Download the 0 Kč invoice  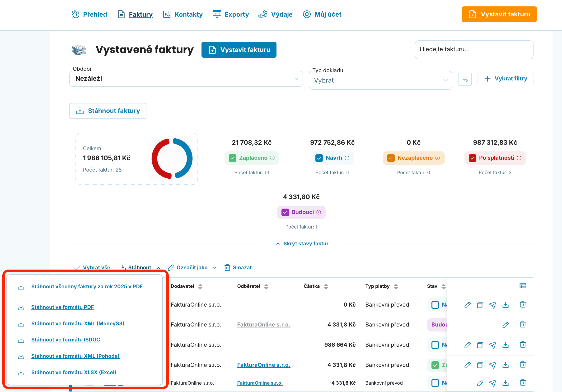pyautogui.click(x=506, y=305)
